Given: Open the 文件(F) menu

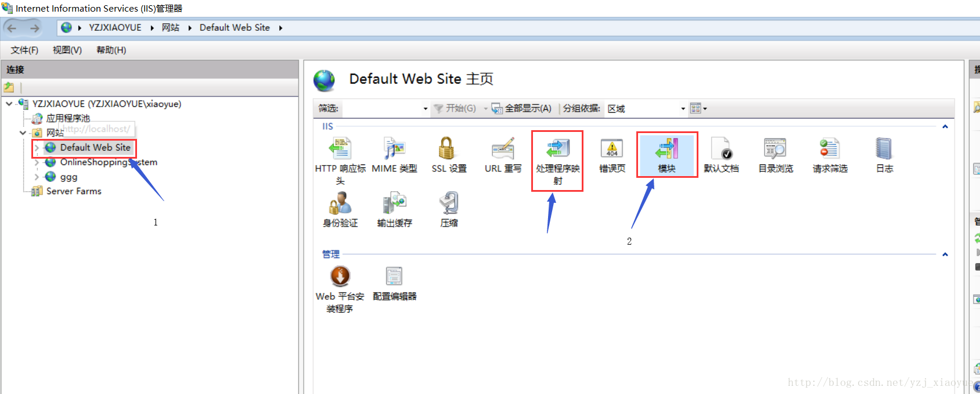Looking at the screenshot, I should tap(24, 50).
